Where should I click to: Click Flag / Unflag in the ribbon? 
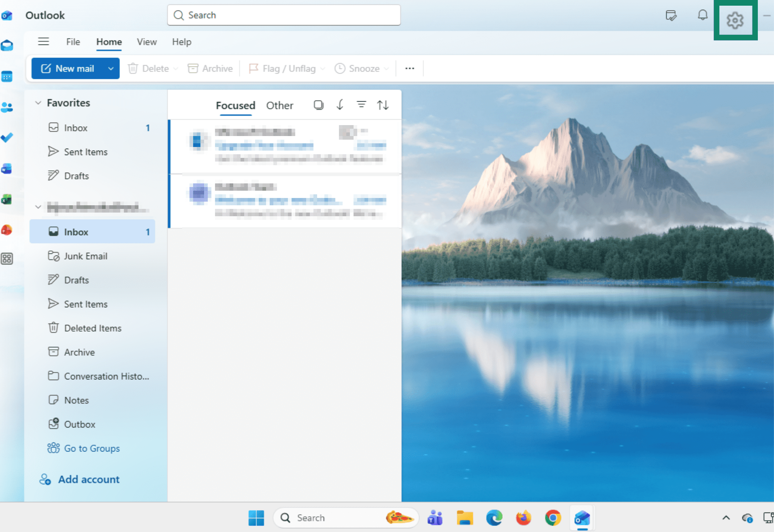click(282, 68)
